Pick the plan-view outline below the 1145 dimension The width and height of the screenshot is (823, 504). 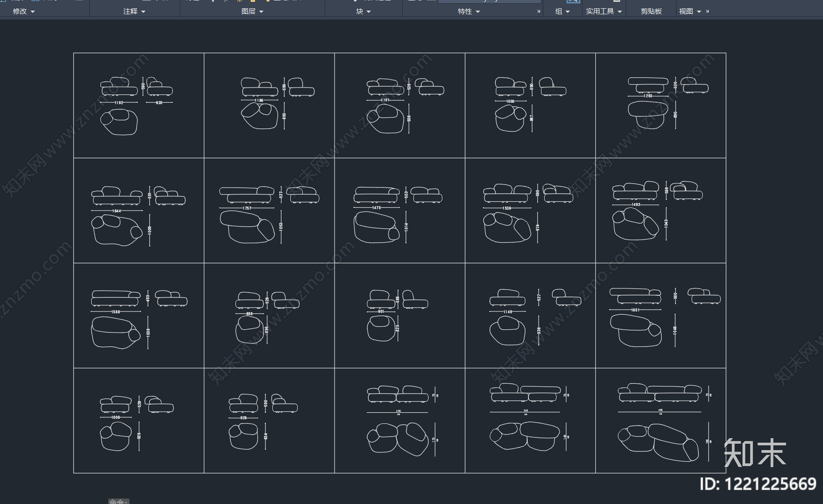(x=508, y=330)
